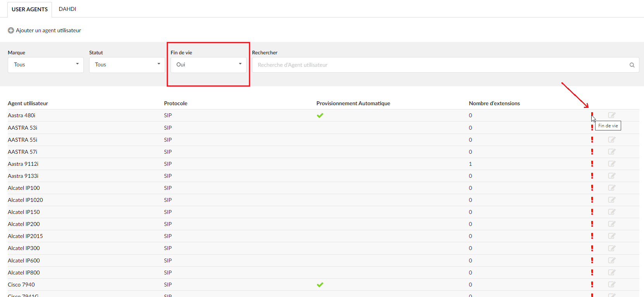
Task: Click the Agent utilisateur column header
Action: tap(28, 103)
